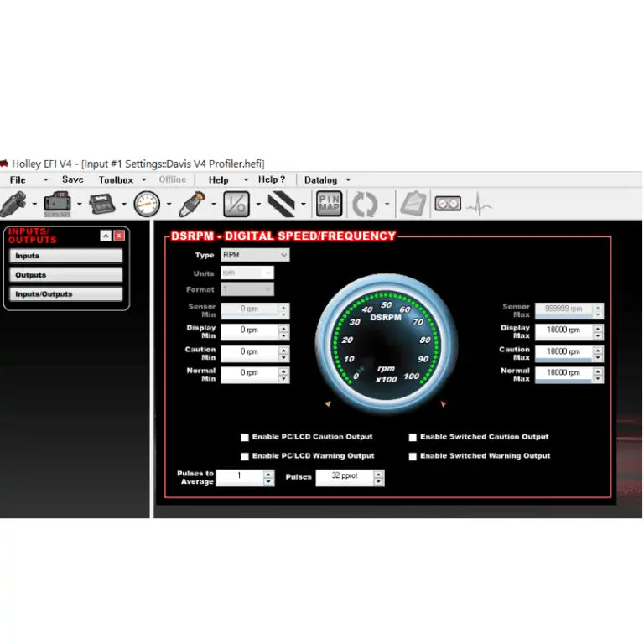Tick Enable PC/LCD Warning Output
Viewport: 644px width, 644px height.
coord(245,456)
